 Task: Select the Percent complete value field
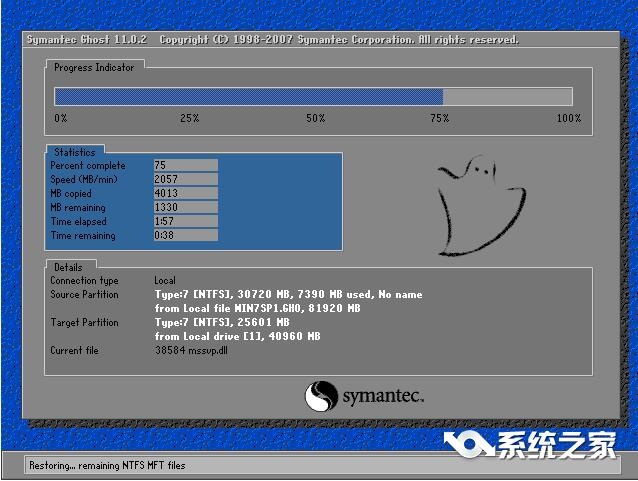(185, 166)
